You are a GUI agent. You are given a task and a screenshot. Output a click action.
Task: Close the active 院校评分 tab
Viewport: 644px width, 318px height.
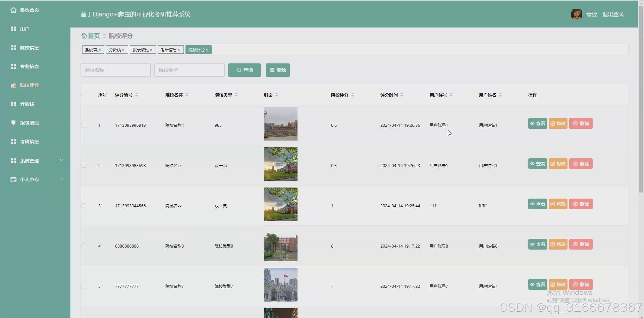207,50
